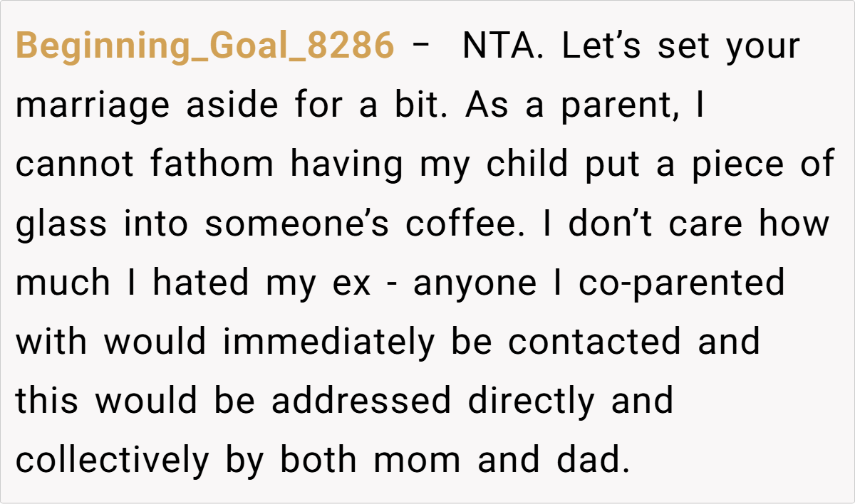Image resolution: width=855 pixels, height=504 pixels.
Task: Click the word "immediately" in the comment
Action: pos(328,342)
